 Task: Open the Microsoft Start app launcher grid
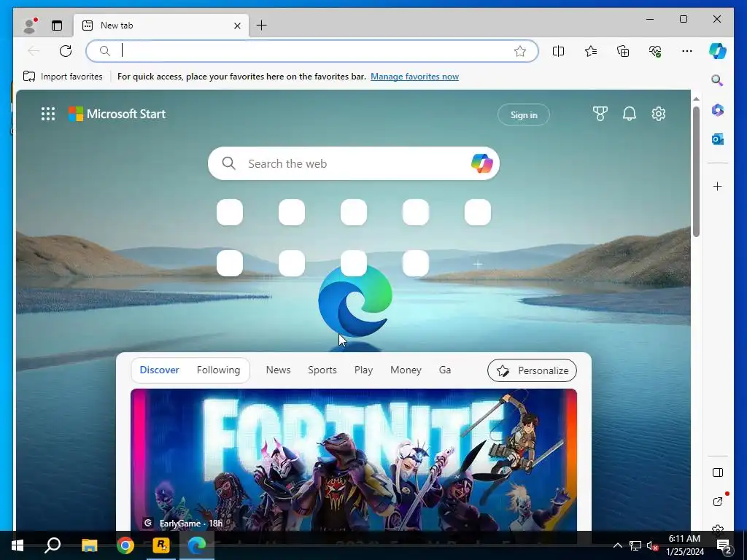48,114
